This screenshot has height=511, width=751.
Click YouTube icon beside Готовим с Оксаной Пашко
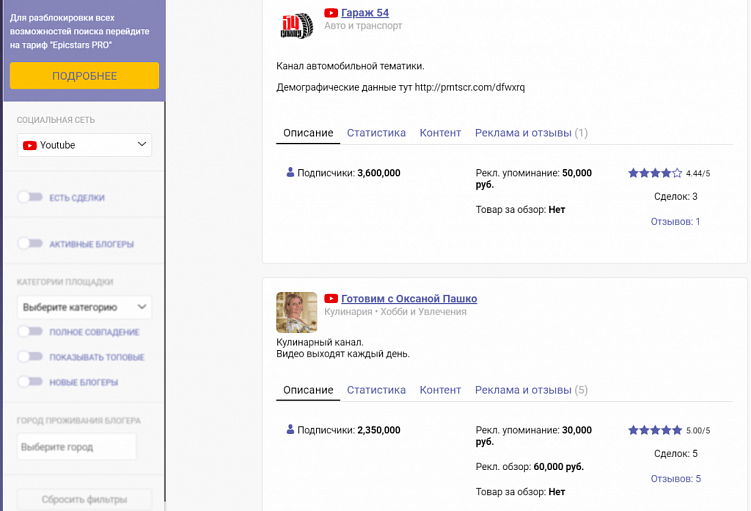pyautogui.click(x=331, y=299)
